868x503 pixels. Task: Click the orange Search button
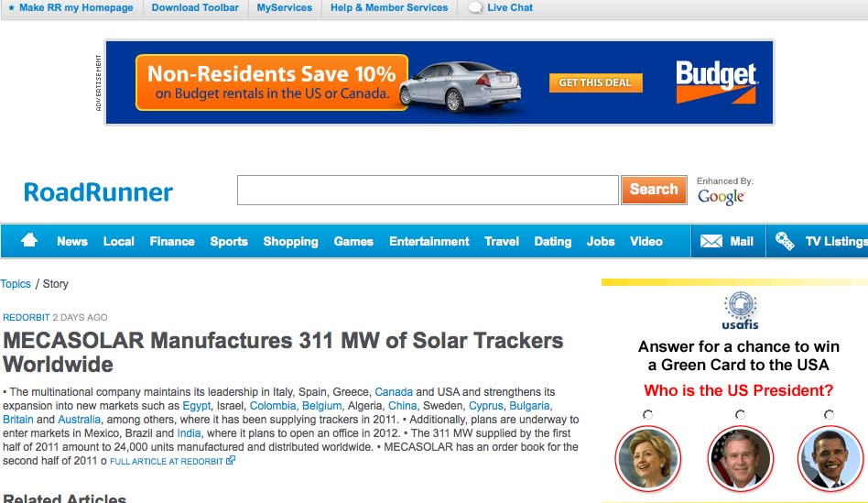click(654, 190)
